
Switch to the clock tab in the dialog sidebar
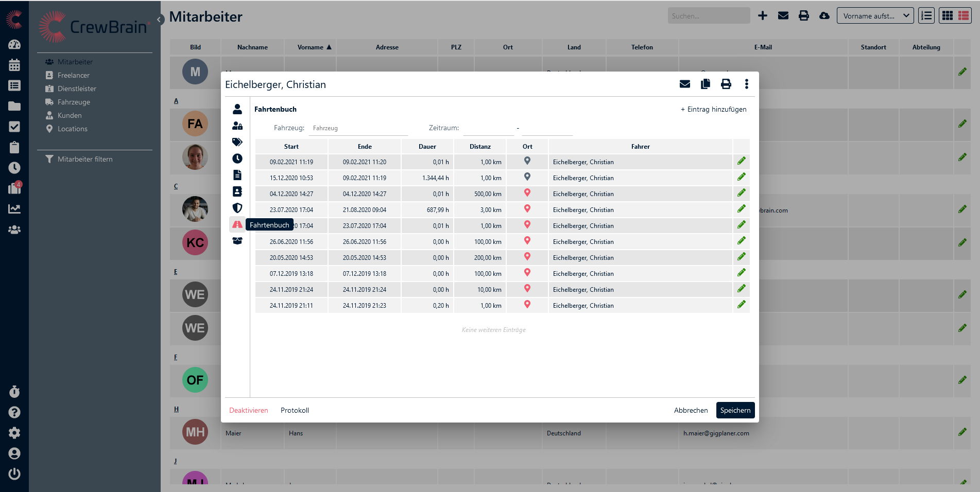point(237,159)
